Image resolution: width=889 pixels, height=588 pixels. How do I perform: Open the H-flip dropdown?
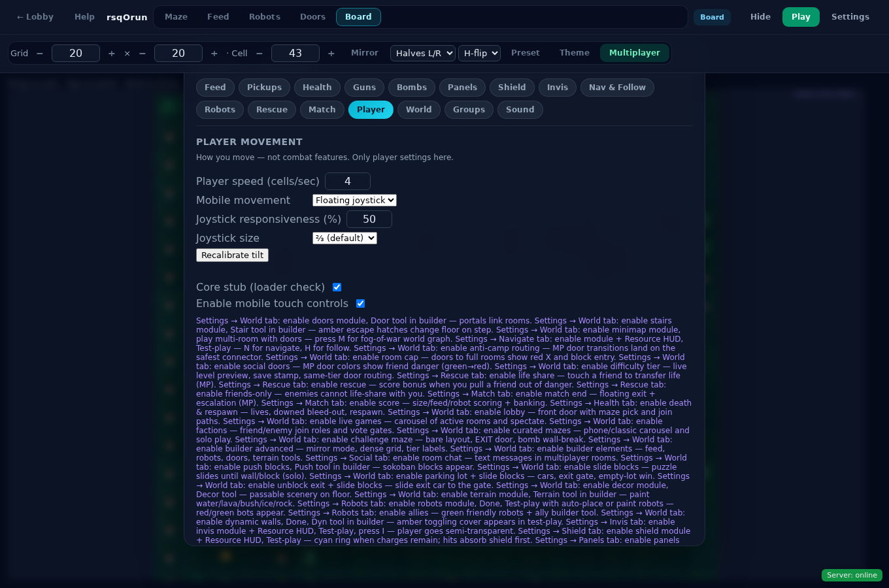479,54
